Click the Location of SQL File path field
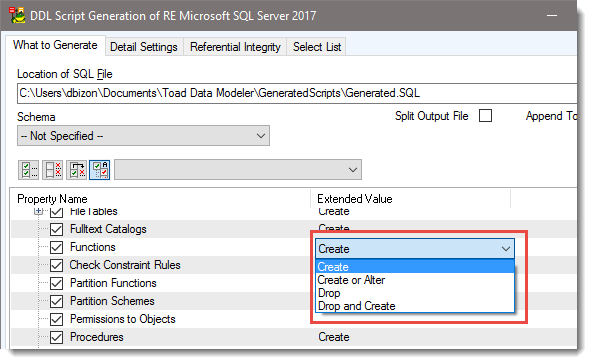 click(297, 93)
